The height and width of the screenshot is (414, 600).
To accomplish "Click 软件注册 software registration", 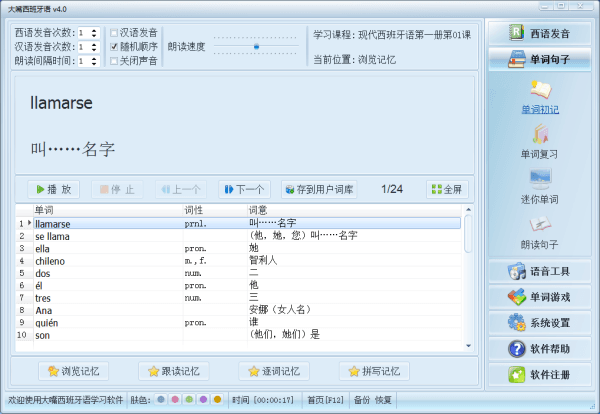I will pyautogui.click(x=540, y=375).
